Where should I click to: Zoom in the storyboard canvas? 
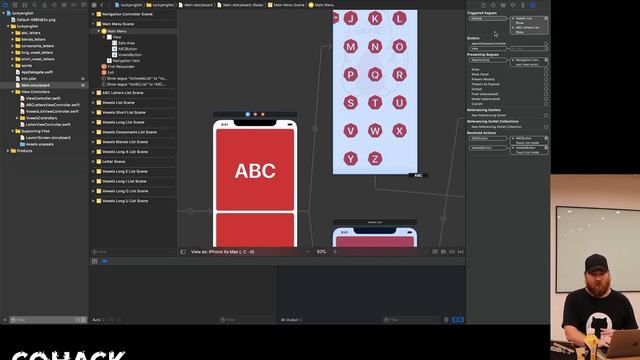click(x=336, y=252)
